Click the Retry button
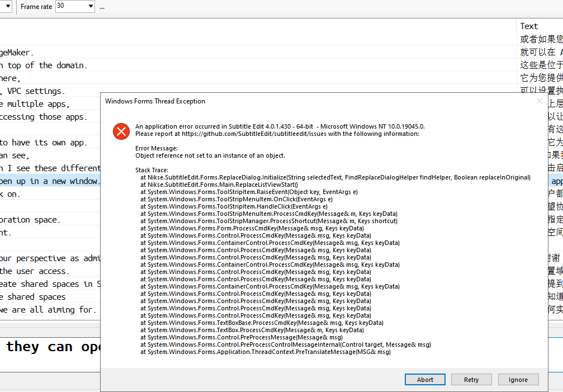 point(471,379)
